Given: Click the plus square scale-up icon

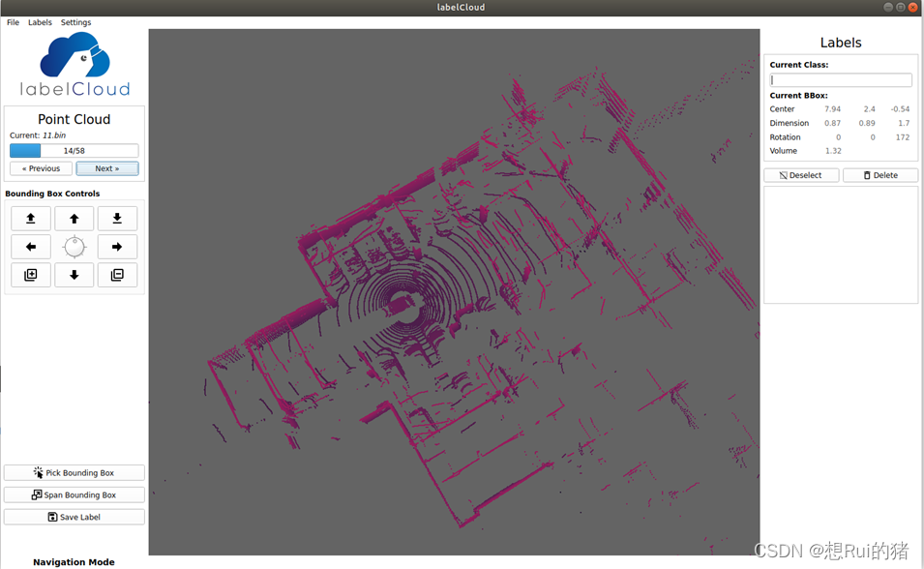Looking at the screenshot, I should [31, 275].
